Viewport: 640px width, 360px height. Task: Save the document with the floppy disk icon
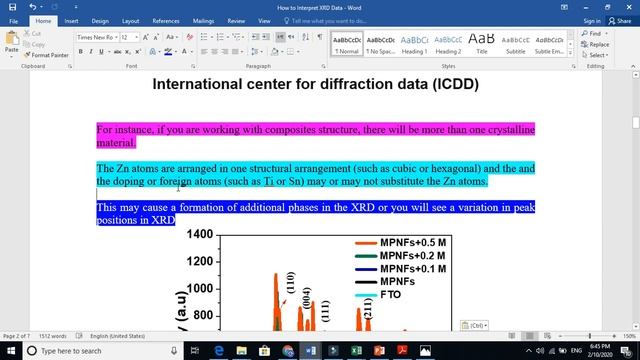[x=12, y=7]
